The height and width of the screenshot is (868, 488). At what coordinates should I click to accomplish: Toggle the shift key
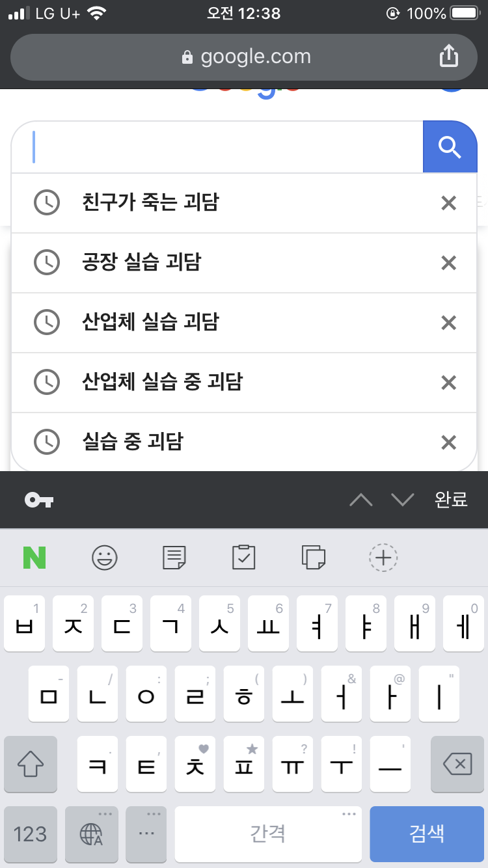point(31,765)
